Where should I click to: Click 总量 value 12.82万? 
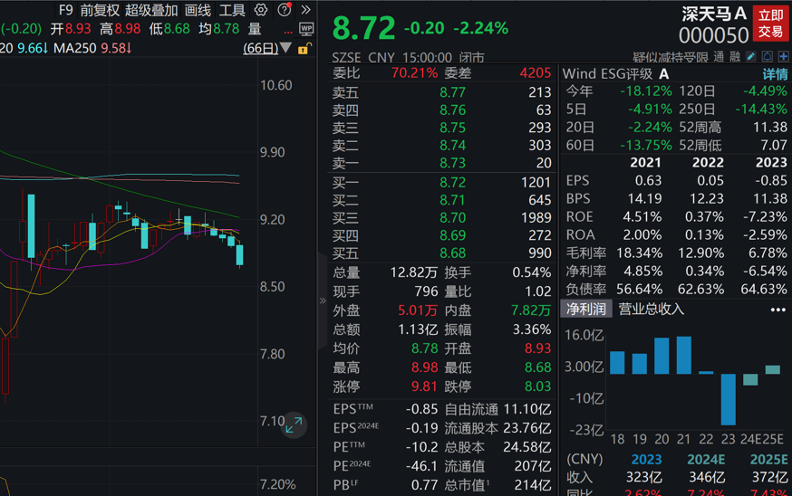tap(414, 273)
